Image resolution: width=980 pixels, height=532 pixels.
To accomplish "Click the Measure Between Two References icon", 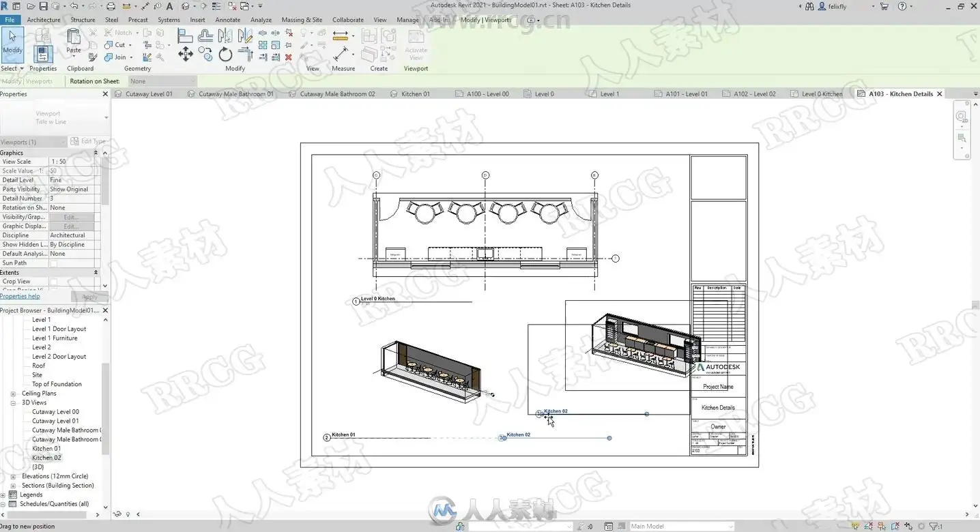I will click(x=340, y=53).
